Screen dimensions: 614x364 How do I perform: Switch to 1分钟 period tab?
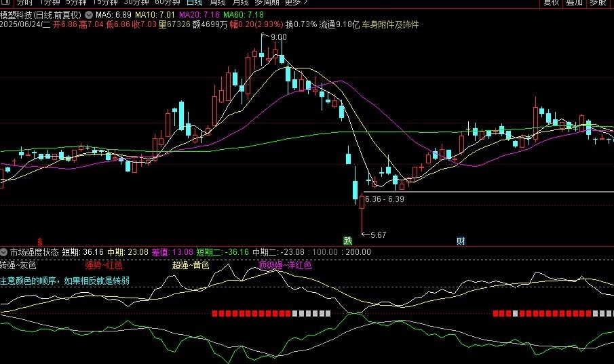(x=50, y=2)
